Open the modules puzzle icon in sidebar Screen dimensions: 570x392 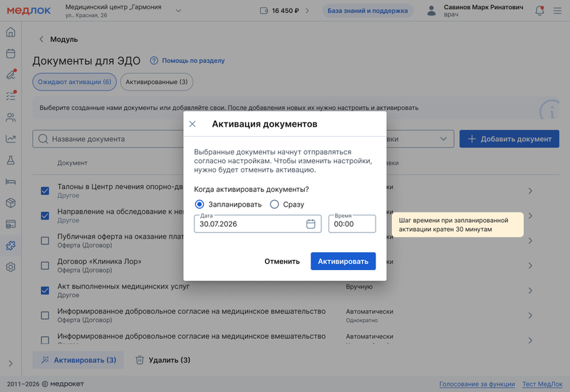[x=11, y=245]
